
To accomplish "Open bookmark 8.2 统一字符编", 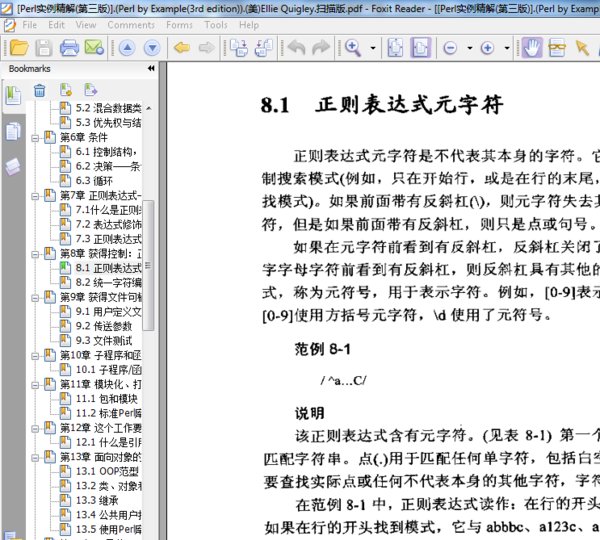I will pyautogui.click(x=108, y=283).
